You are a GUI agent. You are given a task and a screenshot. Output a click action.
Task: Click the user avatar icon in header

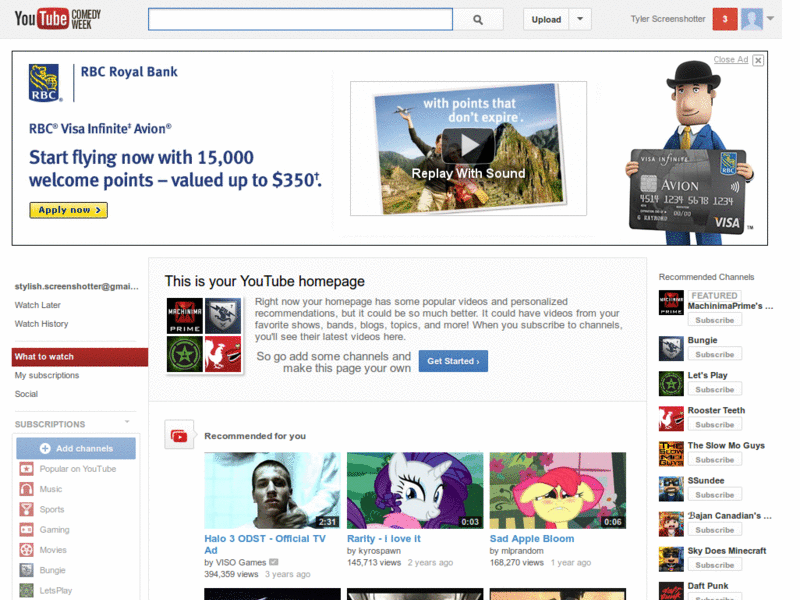point(752,19)
